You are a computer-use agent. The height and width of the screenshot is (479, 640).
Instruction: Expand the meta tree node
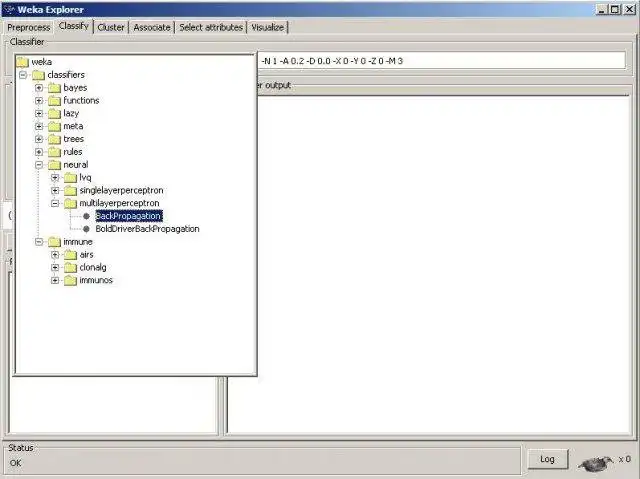39,126
